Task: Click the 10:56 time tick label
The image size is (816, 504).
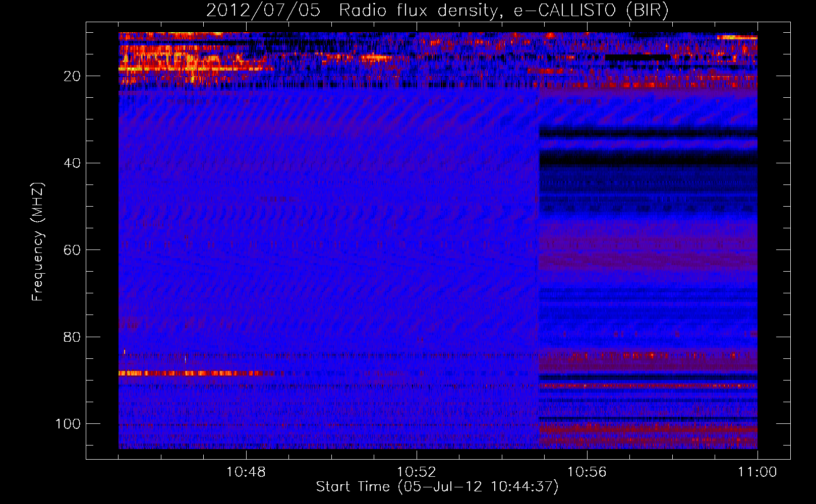Action: tap(587, 472)
